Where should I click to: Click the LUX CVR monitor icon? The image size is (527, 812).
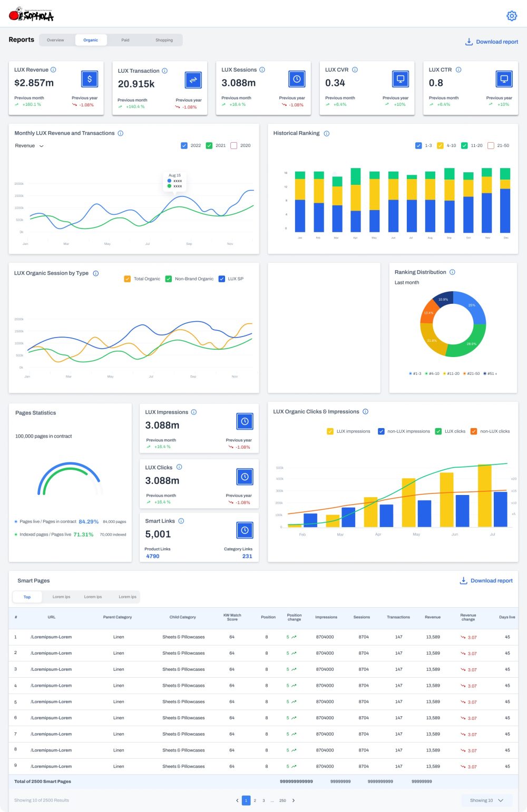coord(401,79)
